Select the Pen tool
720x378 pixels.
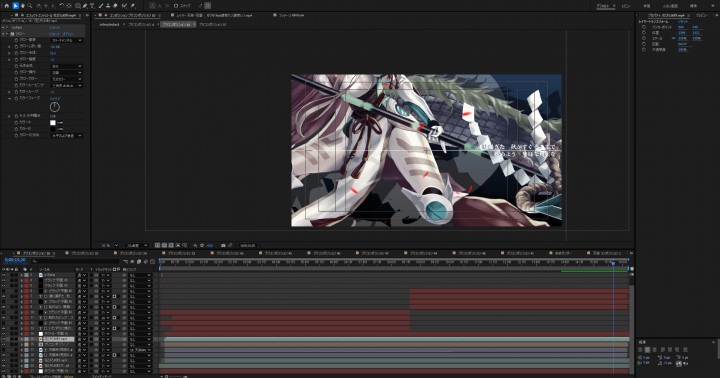pos(84,6)
